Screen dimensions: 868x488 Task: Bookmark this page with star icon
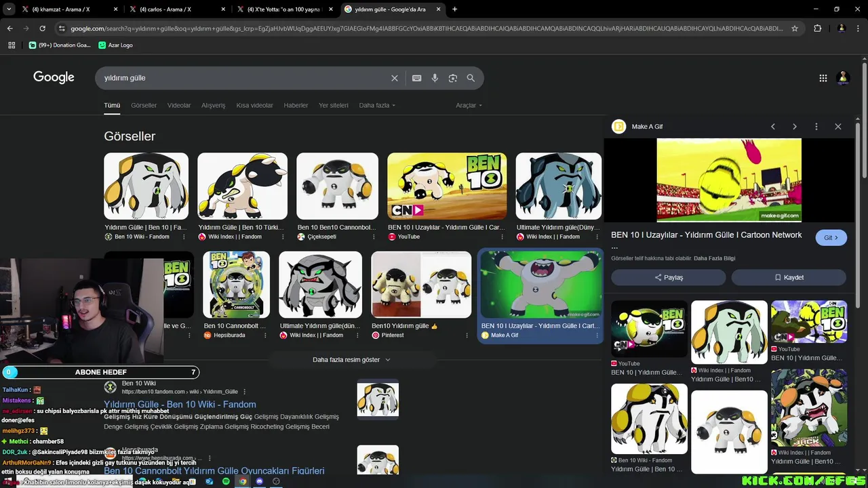795,28
